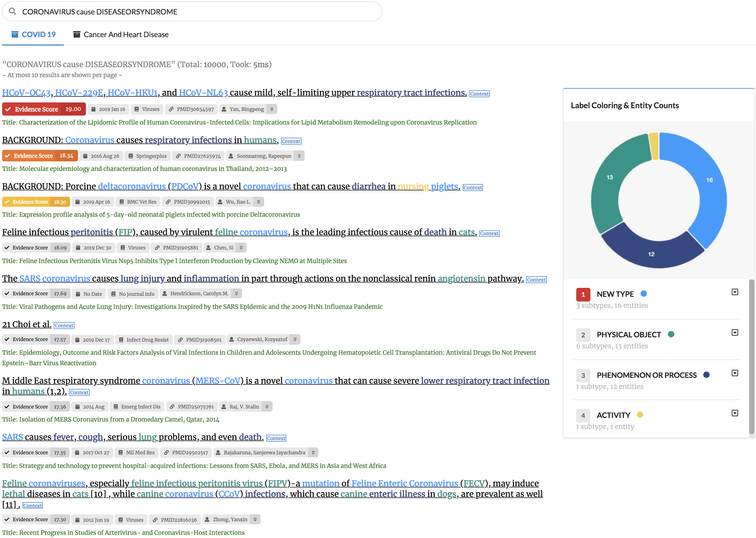756x538 pixels.
Task: Expand the NEW TYPE label category
Action: point(734,292)
